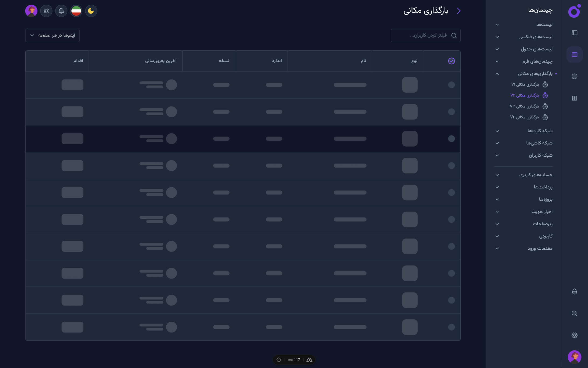Image resolution: width=588 pixels, height=368 pixels.
Task: Click the back arrow next to بارگذاری مکانی title
Action: point(459,11)
